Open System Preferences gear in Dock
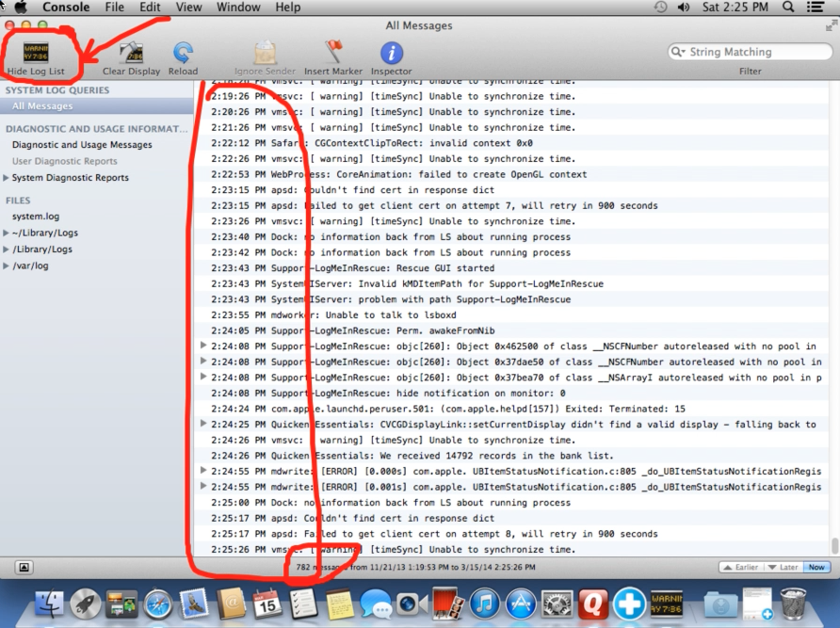 click(557, 604)
